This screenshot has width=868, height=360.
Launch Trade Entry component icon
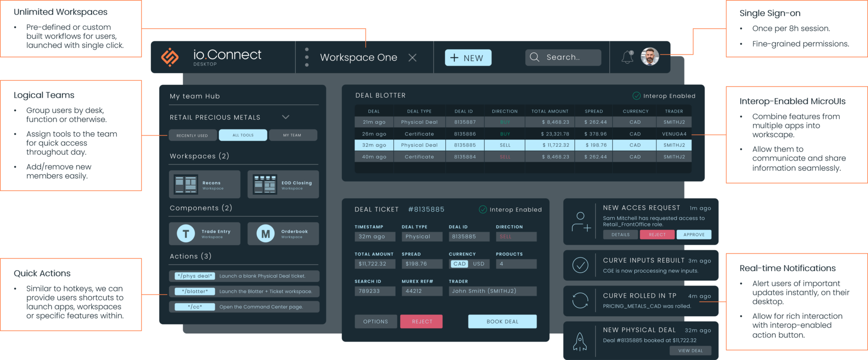(x=186, y=234)
